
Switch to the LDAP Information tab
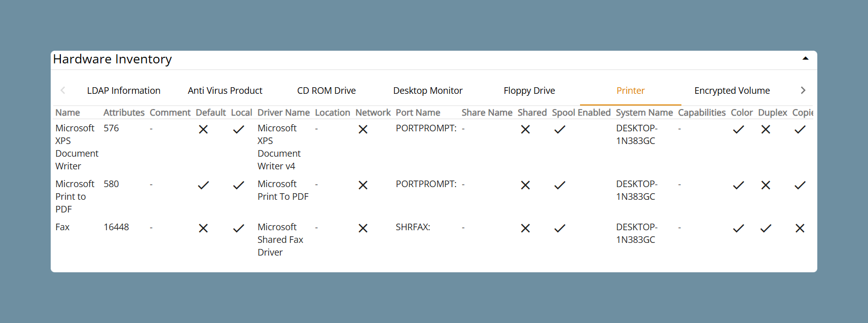[124, 91]
